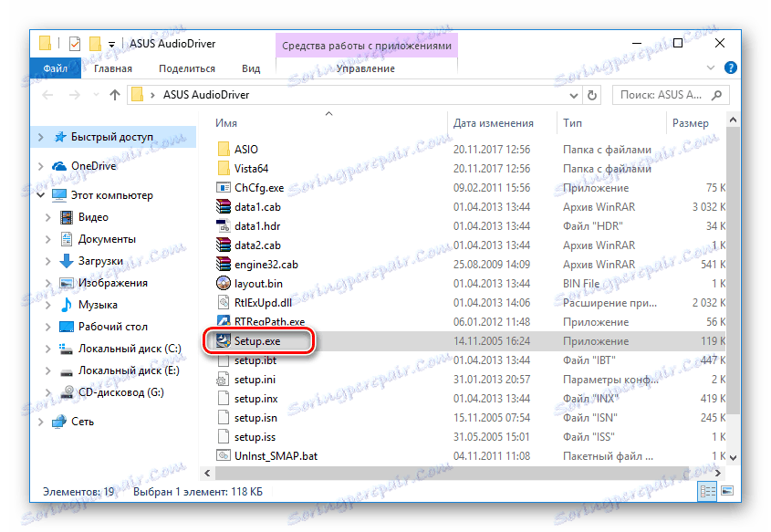
Task: Click the horizontal scrollbar right arrow
Action: coord(718,473)
